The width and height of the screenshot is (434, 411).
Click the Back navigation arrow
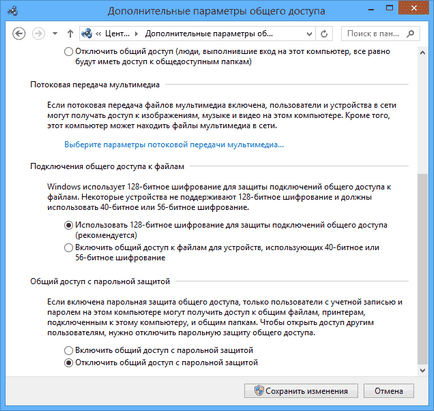click(x=19, y=34)
